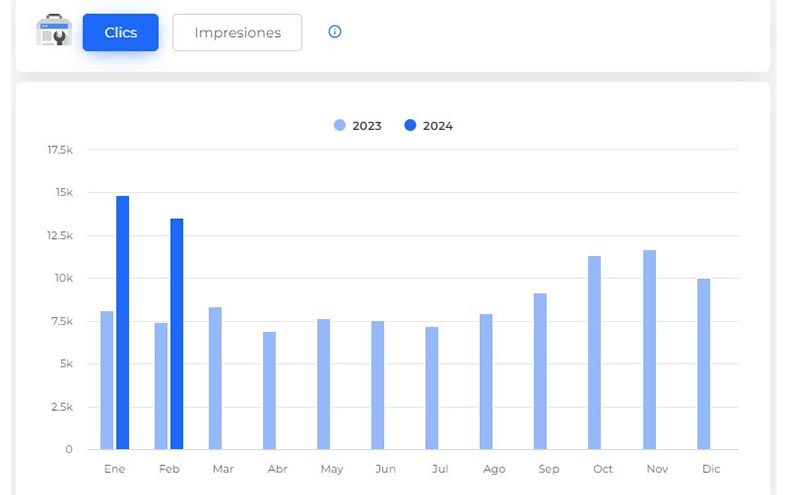Select the 2023 bar for Abr
This screenshot has width=788, height=495.
click(x=269, y=390)
